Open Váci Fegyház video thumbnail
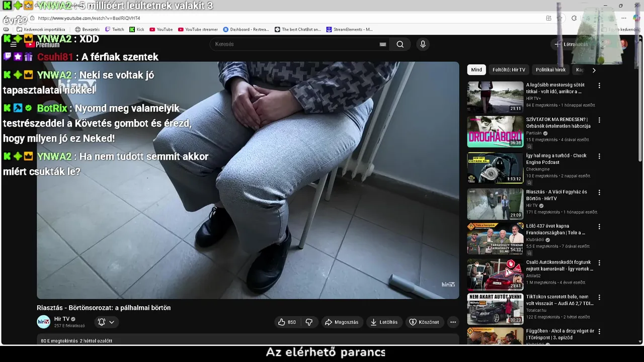This screenshot has width=644, height=362. click(x=495, y=204)
